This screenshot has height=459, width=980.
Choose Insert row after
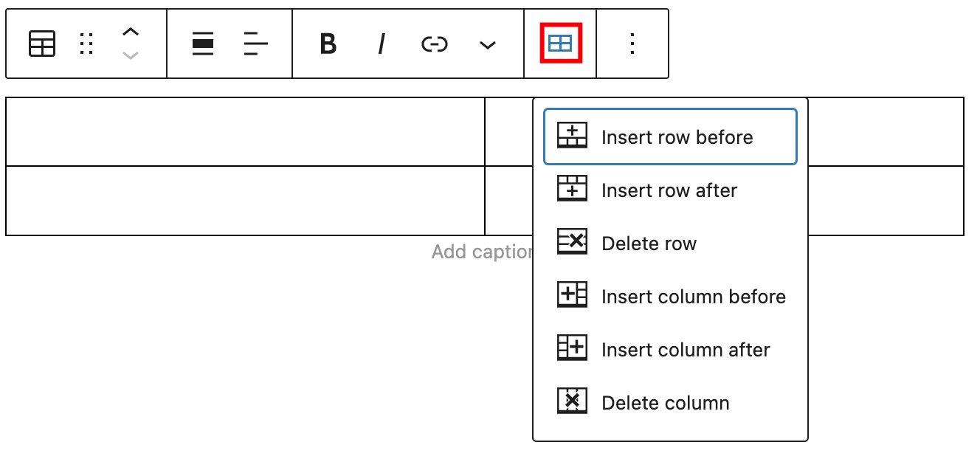669,190
